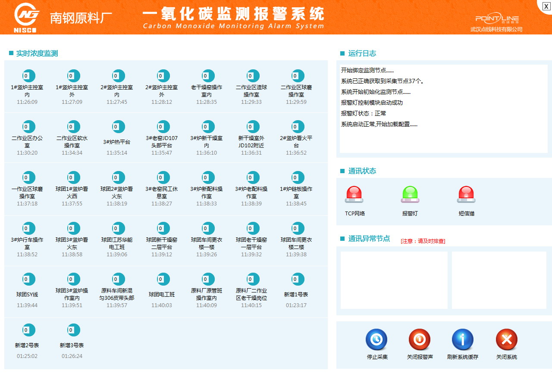The width and height of the screenshot is (552, 392).
Task: Click the 运行日志 text log area
Action: click(x=443, y=109)
